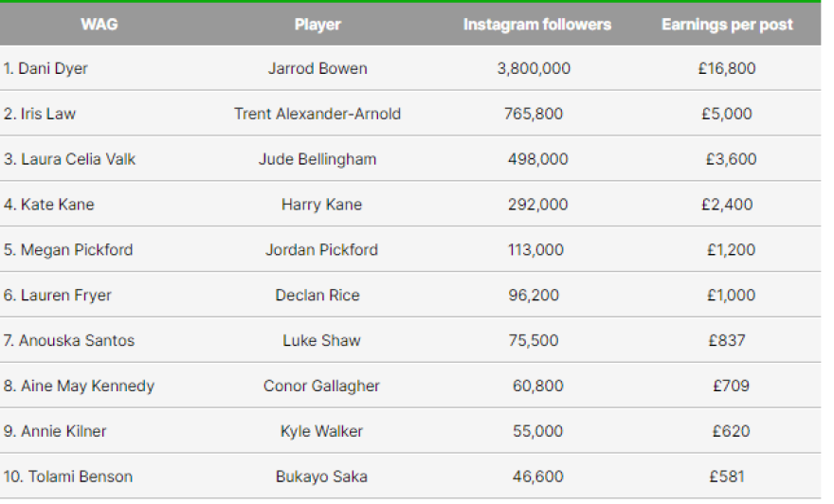This screenshot has width=834, height=504.
Task: Click the Earnings per post header
Action: tap(727, 25)
